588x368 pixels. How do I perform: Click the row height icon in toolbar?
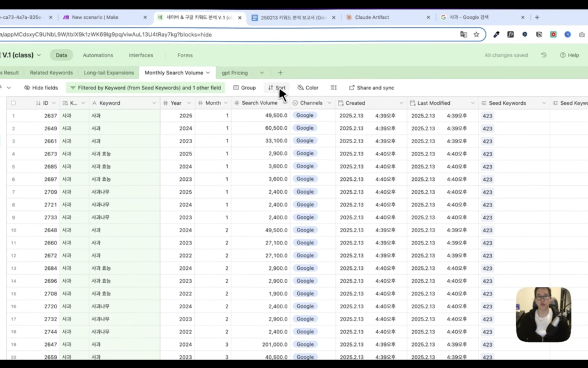pyautogui.click(x=334, y=88)
